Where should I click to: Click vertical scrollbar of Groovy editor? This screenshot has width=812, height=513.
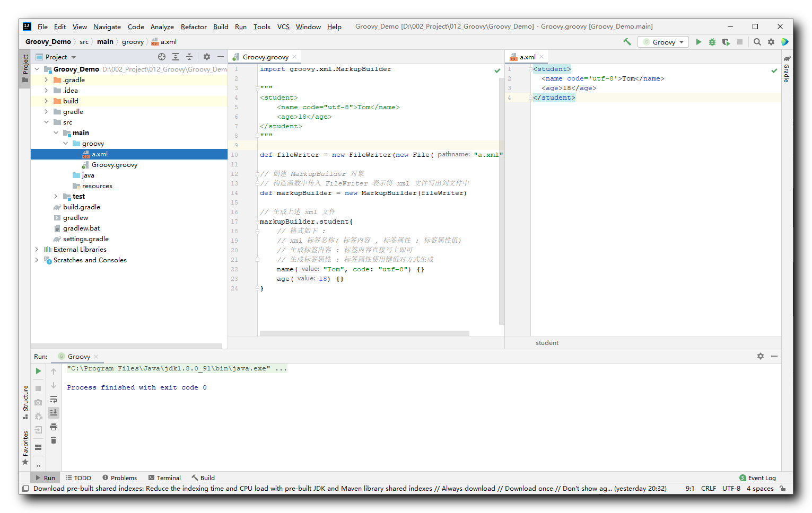(501, 201)
